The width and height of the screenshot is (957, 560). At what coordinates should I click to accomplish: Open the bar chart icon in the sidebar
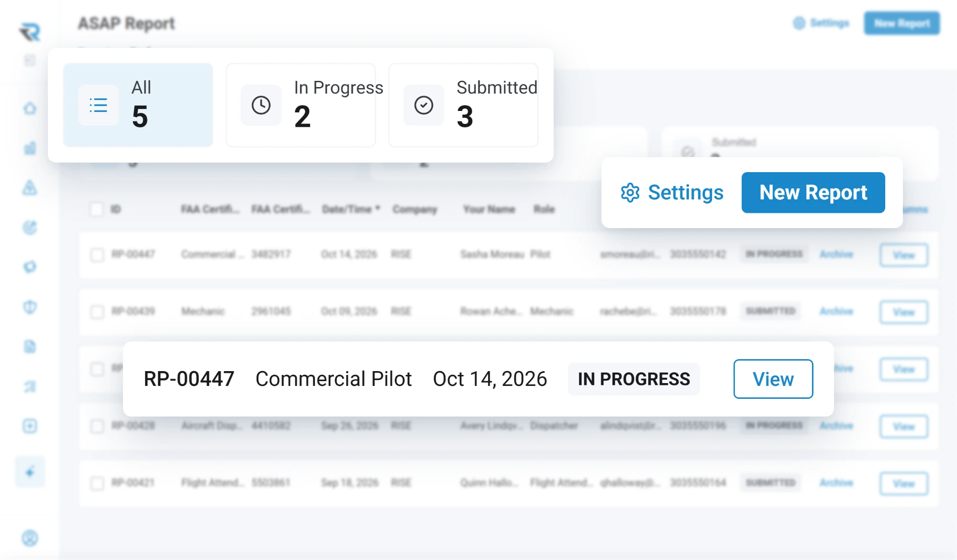tap(30, 148)
